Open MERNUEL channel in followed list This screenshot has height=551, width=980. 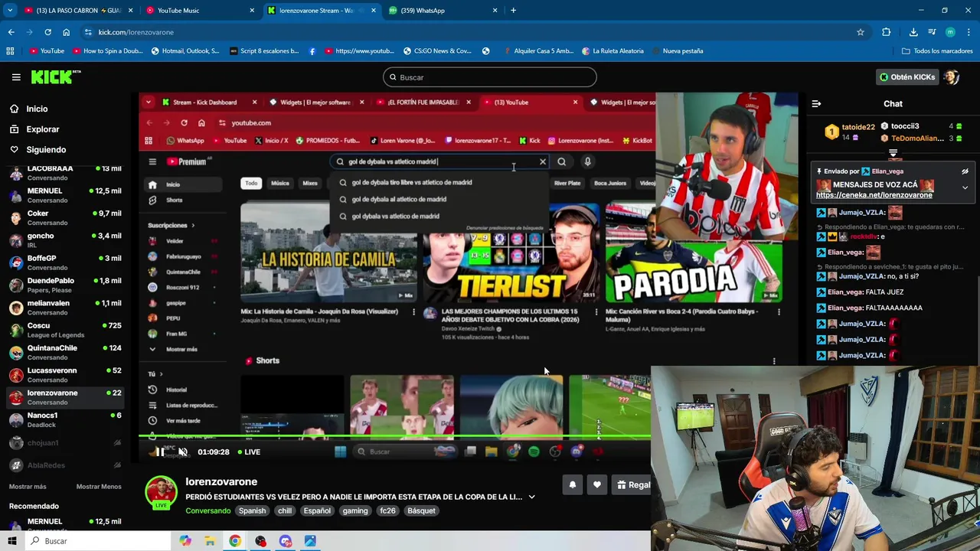(65, 195)
